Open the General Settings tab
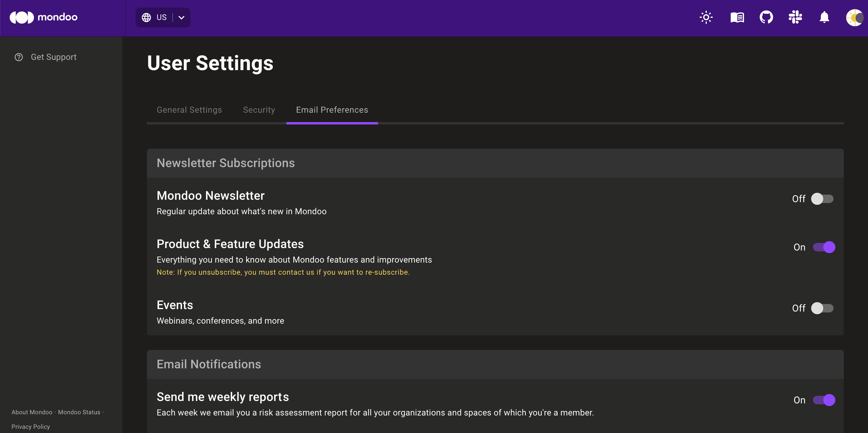Screen dimensions: 868x433 point(189,110)
